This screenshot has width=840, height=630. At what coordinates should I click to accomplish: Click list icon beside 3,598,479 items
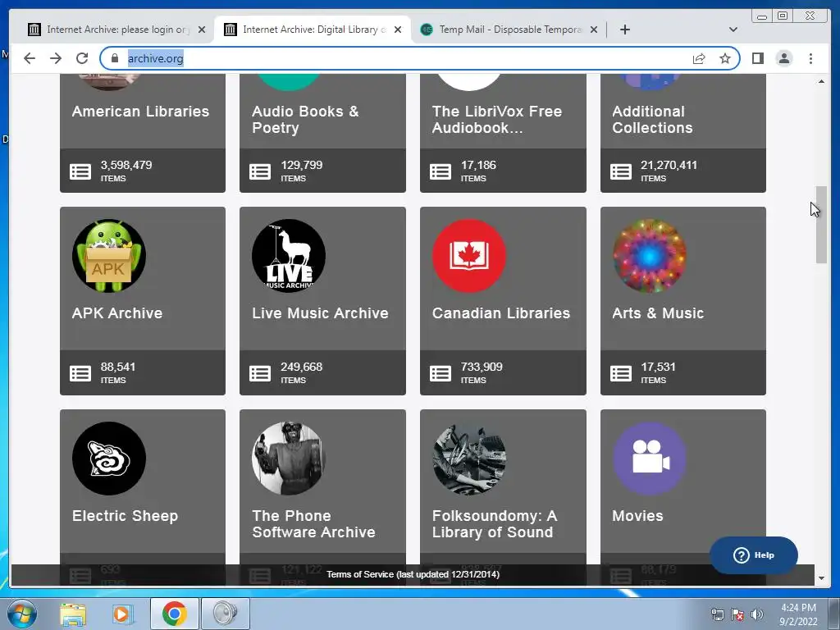coord(80,171)
